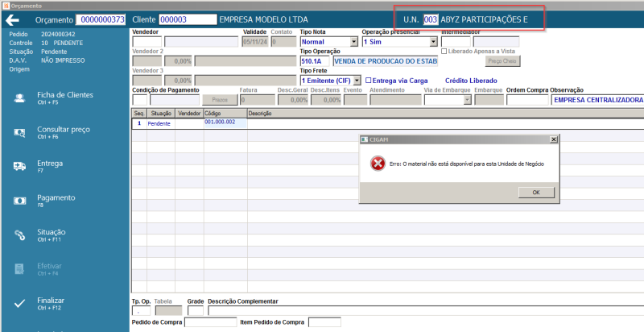The image size is (644, 332).
Task: Confirm the error with OK button
Action: point(536,193)
